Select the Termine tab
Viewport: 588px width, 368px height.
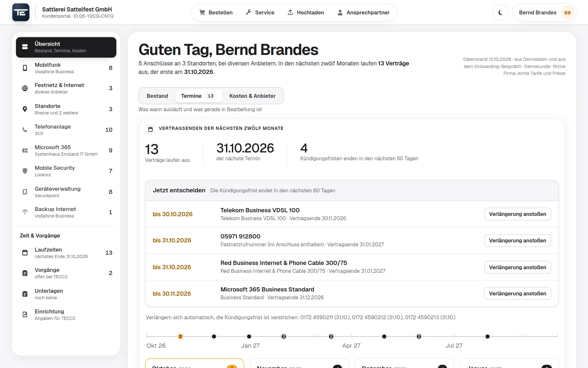[x=199, y=96]
